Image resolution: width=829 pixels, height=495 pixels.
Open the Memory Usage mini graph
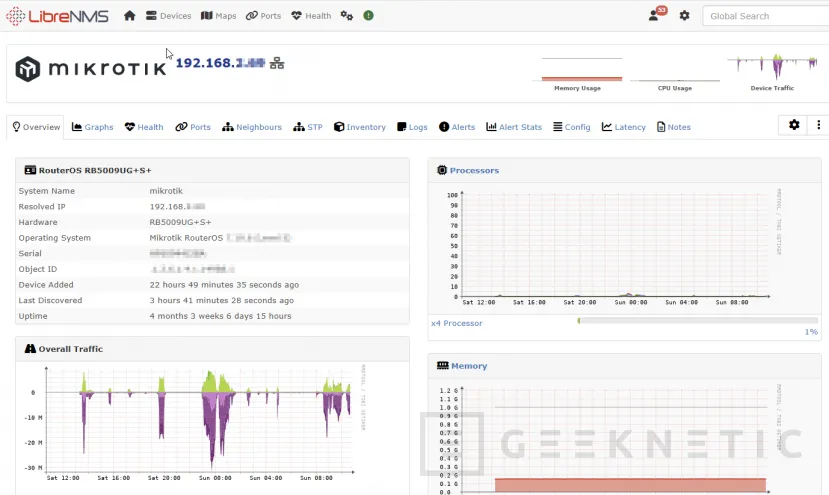click(x=578, y=74)
